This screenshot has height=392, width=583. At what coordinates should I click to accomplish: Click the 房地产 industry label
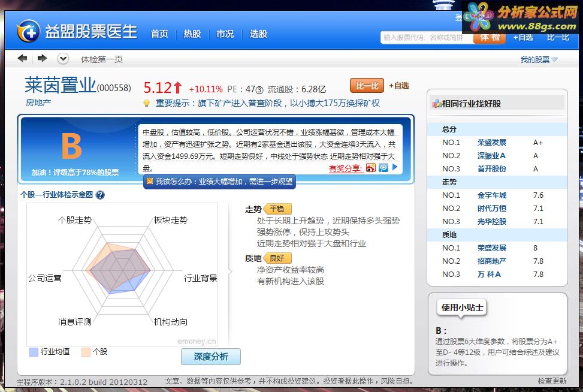pos(38,102)
